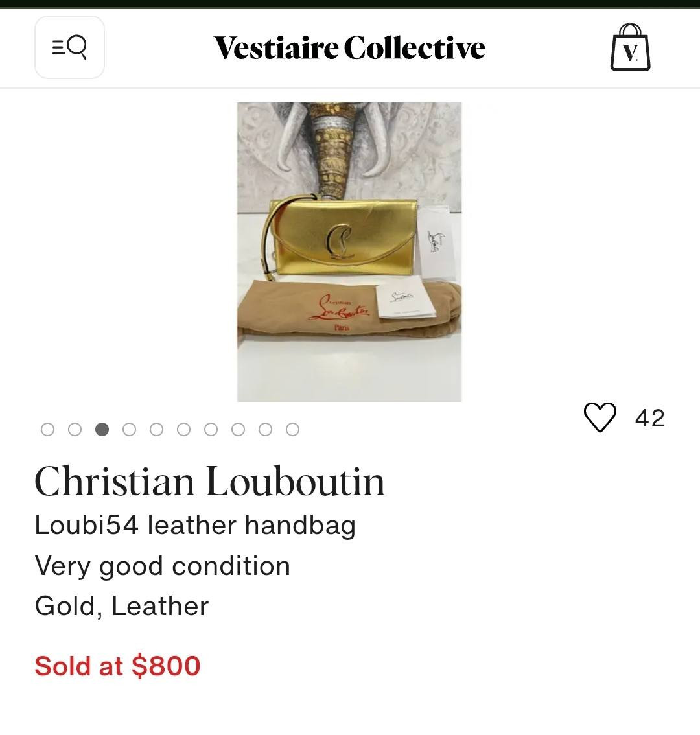Click the Sold at $800 price
The height and width of the screenshot is (735, 700).
117,666
